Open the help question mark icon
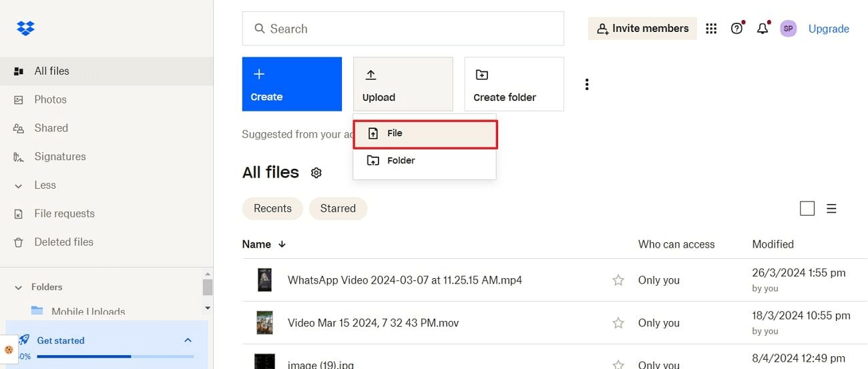Image resolution: width=868 pixels, height=369 pixels. pos(736,29)
